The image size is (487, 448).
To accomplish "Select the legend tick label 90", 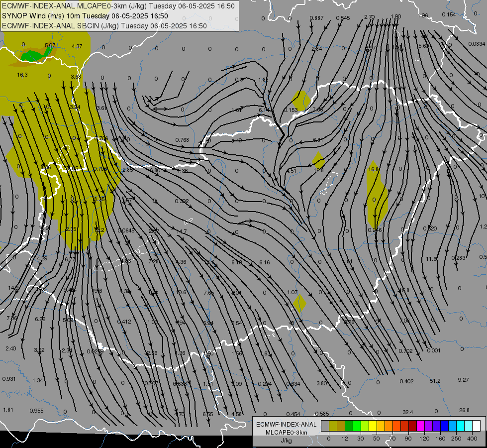I will (x=408, y=439).
